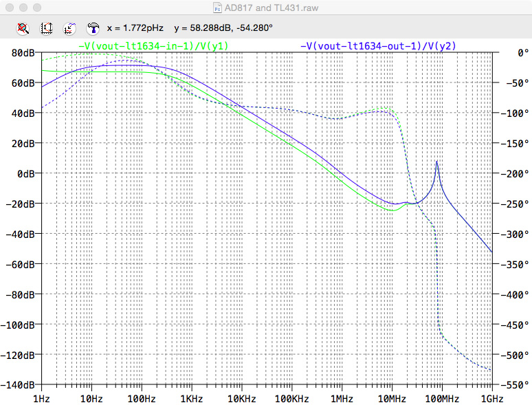Select blue trace label V(vout-lt1634-out-1)/V(y2)
This screenshot has width=532, height=405.
(x=378, y=46)
